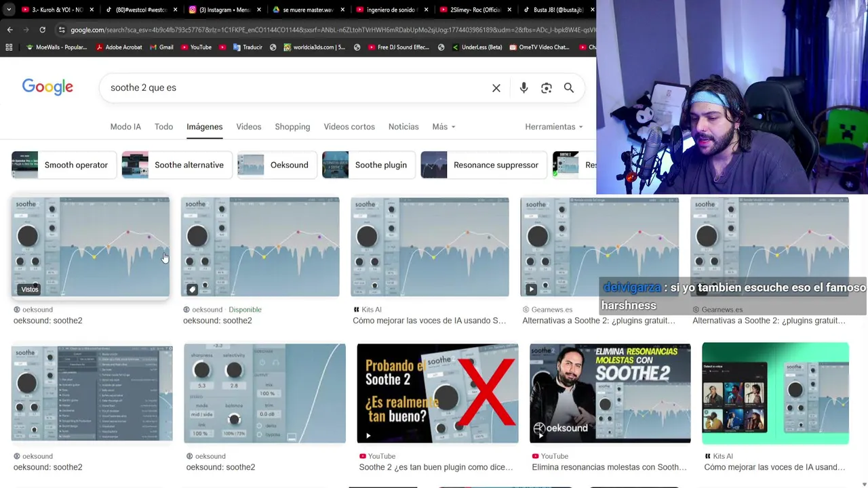Open first Gearnews.es Alternativas a Soothe 2 thumbnail
This screenshot has width=868, height=488.
coord(599,247)
